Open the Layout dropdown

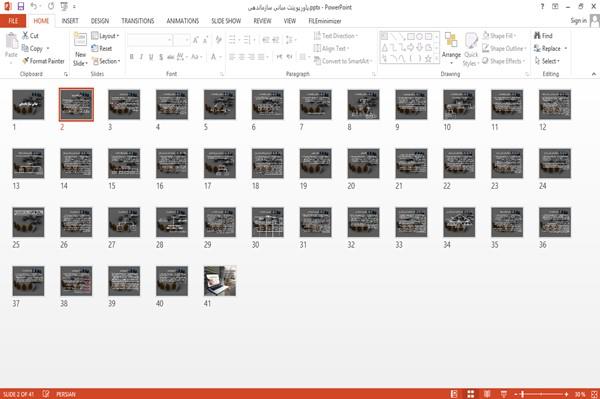105,36
